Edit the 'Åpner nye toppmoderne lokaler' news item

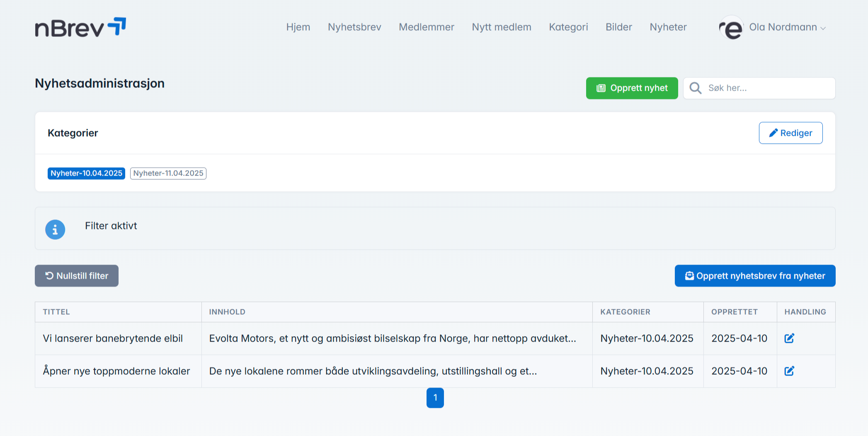point(789,371)
